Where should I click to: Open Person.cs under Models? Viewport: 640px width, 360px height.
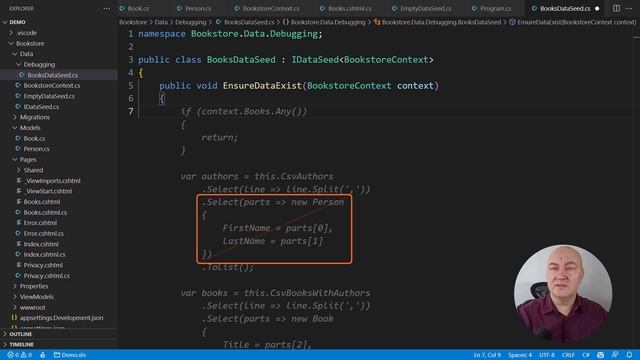(36, 149)
